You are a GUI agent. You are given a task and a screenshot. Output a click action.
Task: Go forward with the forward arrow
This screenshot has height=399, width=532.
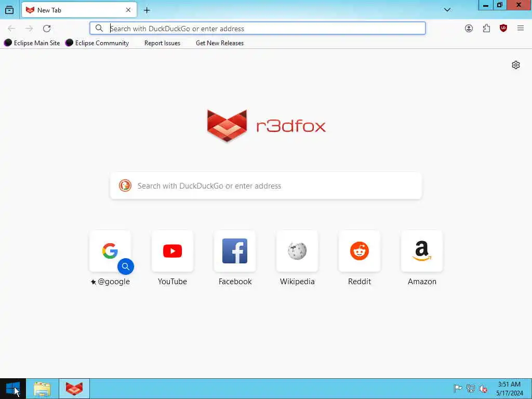click(x=29, y=29)
